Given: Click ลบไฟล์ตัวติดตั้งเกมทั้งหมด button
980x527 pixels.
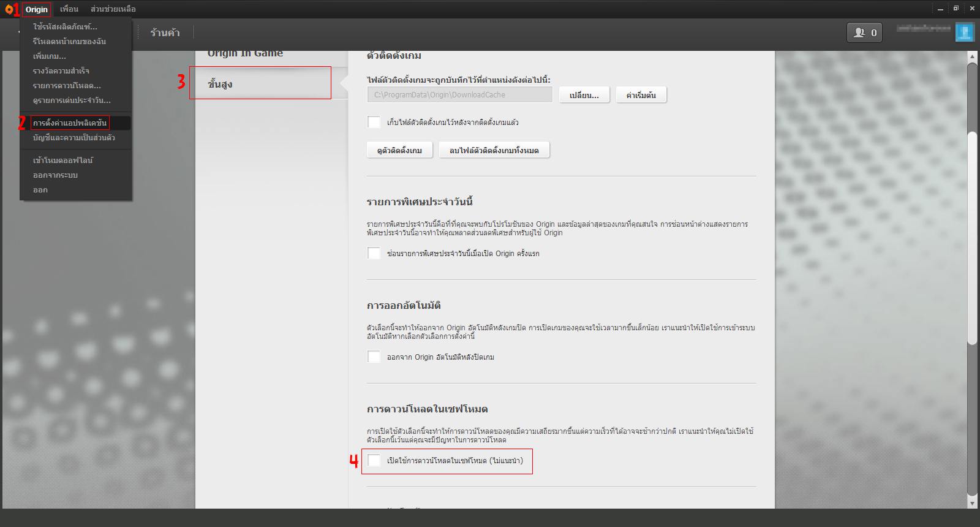Looking at the screenshot, I should click(x=494, y=150).
